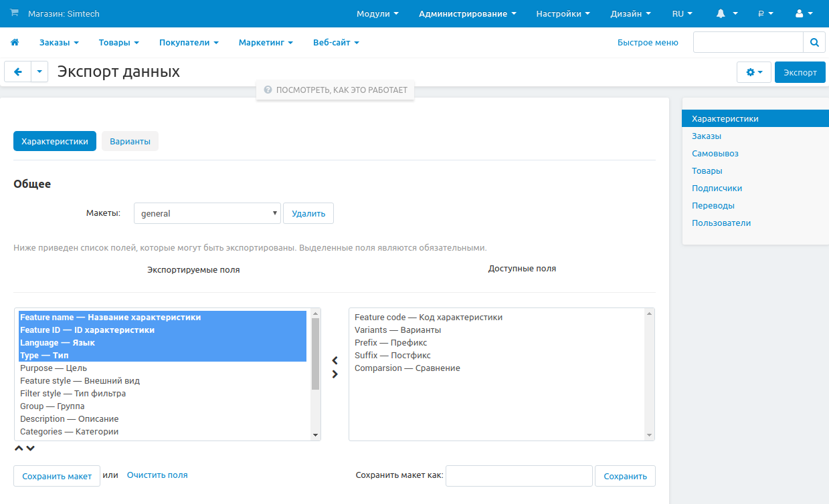Click the Экспорт button

pos(800,72)
